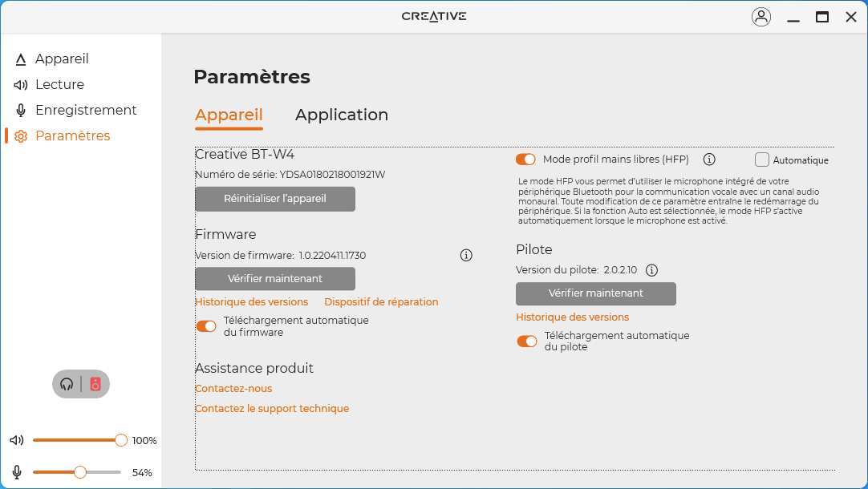
Task: Open firmware Historique des versions link
Action: tap(251, 302)
